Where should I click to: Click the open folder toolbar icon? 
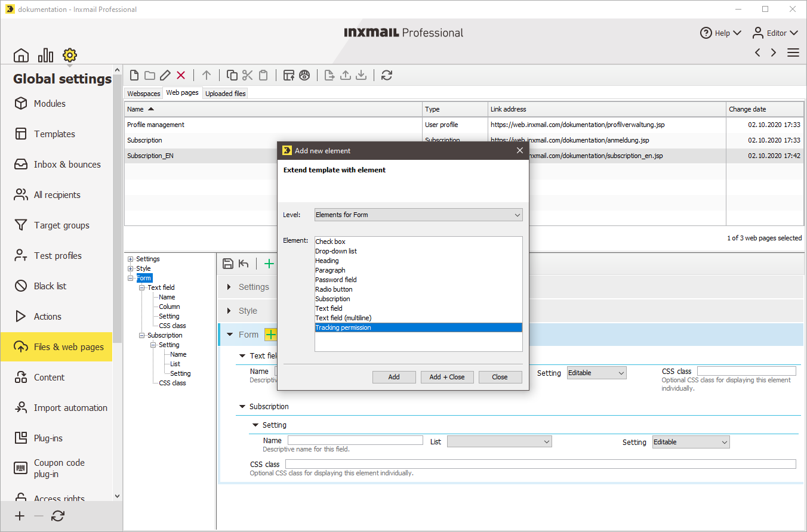point(150,75)
